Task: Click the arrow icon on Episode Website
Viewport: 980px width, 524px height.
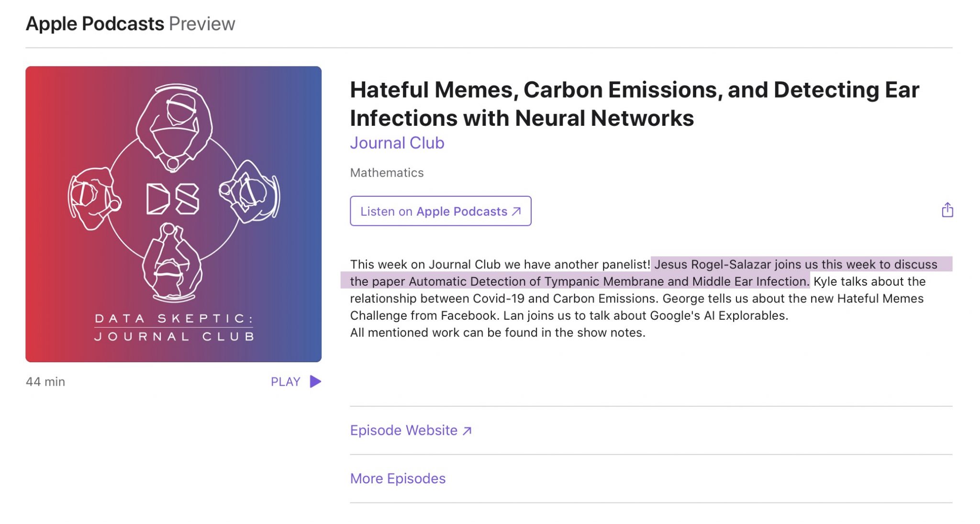Action: 468,430
